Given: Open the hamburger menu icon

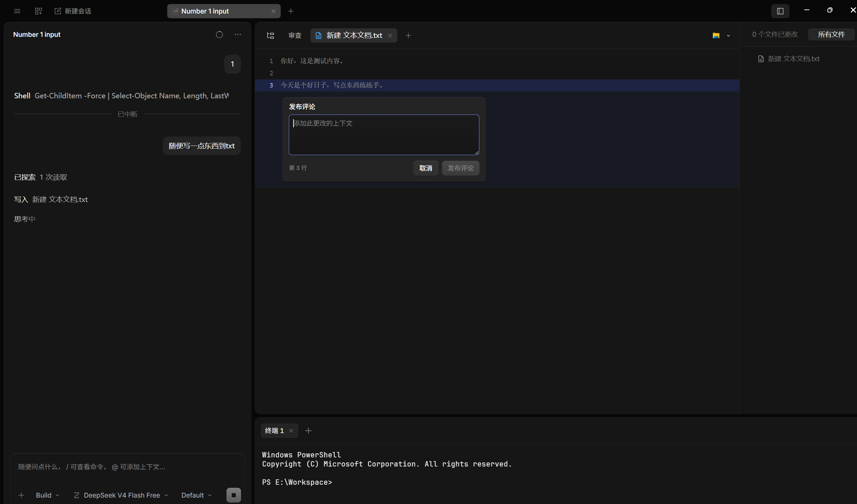Looking at the screenshot, I should click(x=17, y=11).
